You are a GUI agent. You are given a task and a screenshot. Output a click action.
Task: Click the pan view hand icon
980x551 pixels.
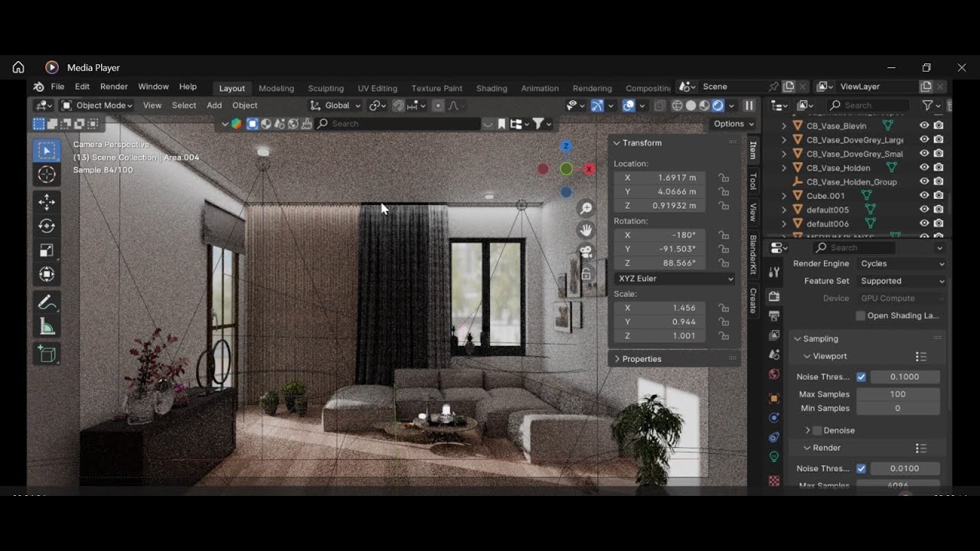pyautogui.click(x=586, y=230)
